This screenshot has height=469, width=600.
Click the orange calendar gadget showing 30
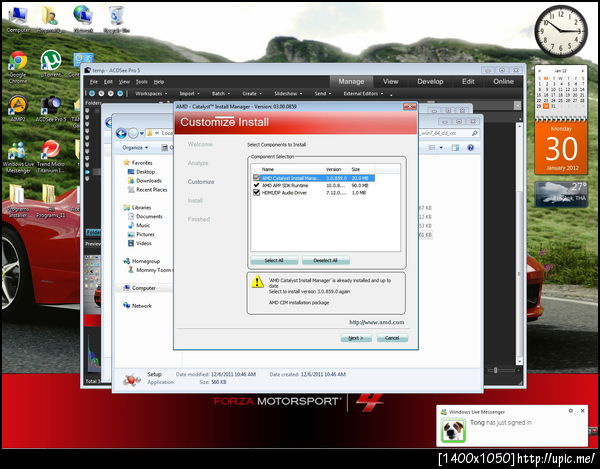pos(561,148)
